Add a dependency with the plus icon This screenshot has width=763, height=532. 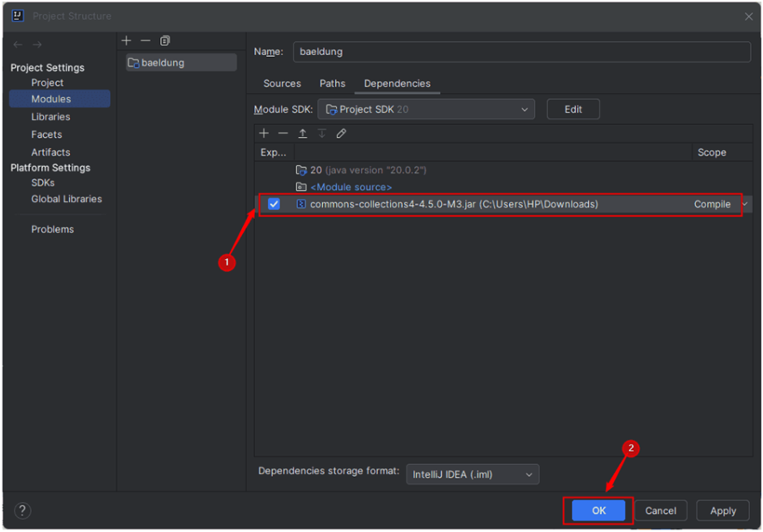pos(264,133)
